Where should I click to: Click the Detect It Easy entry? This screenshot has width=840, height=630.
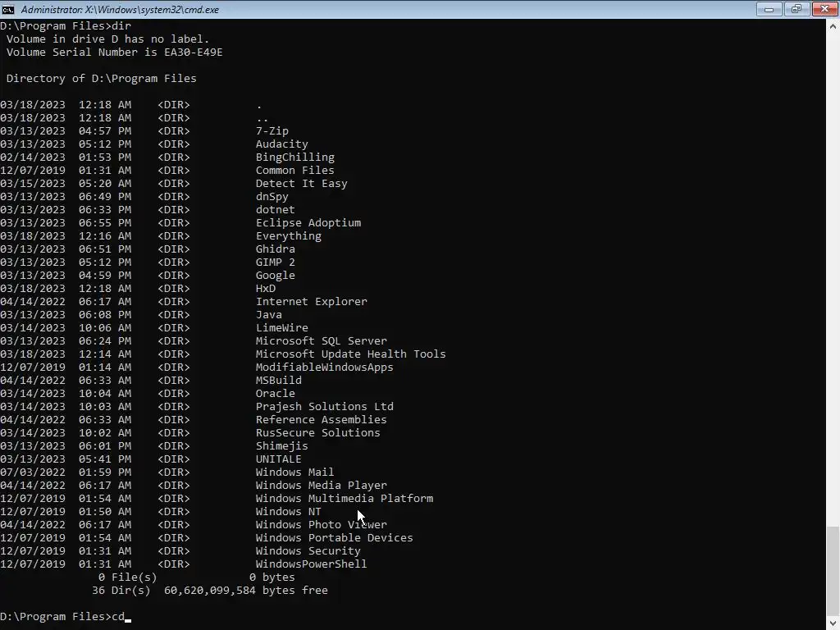[x=302, y=183]
